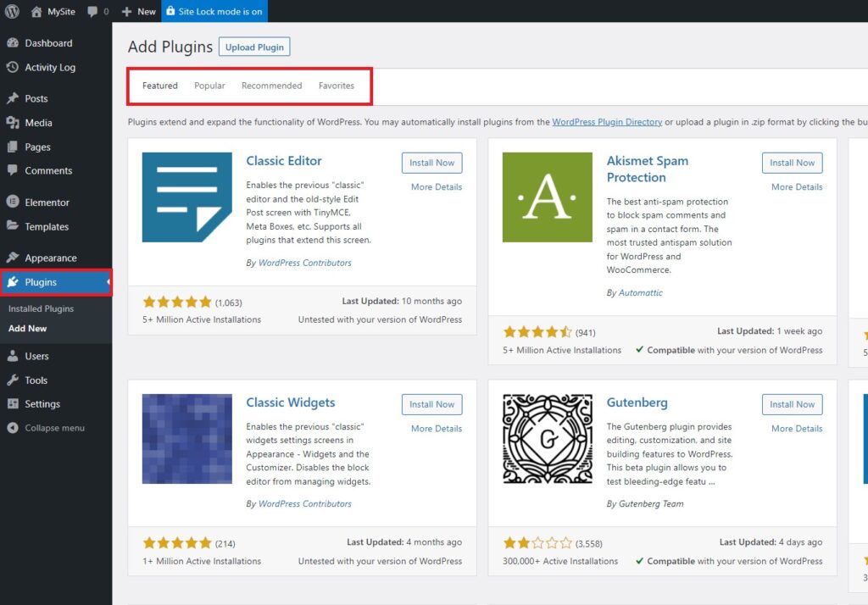The width and height of the screenshot is (868, 605).
Task: View More Details for Akismet
Action: click(x=797, y=187)
